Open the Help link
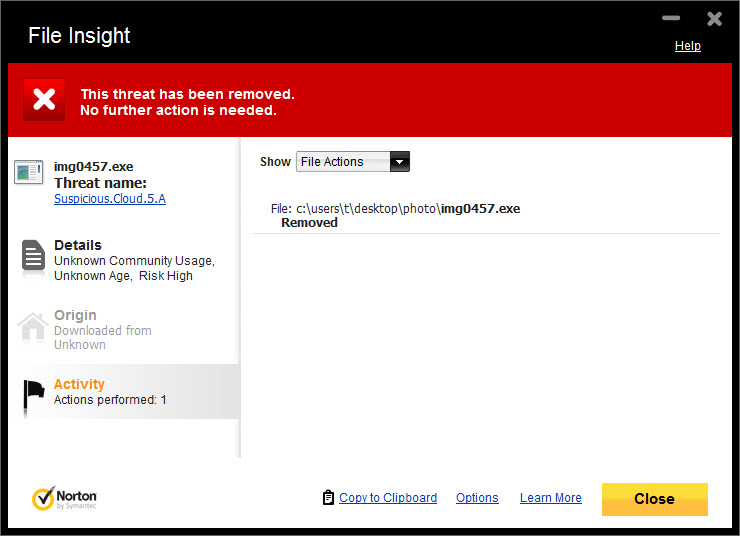 pos(688,46)
